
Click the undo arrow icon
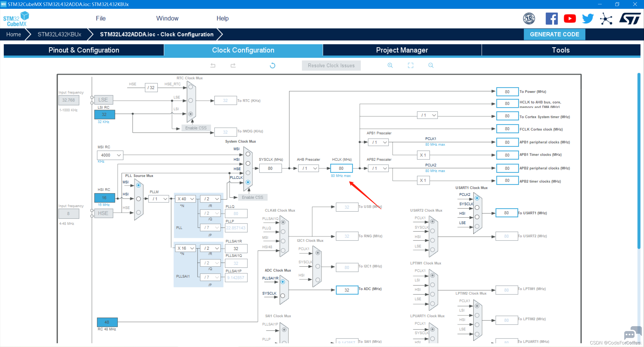tap(213, 65)
